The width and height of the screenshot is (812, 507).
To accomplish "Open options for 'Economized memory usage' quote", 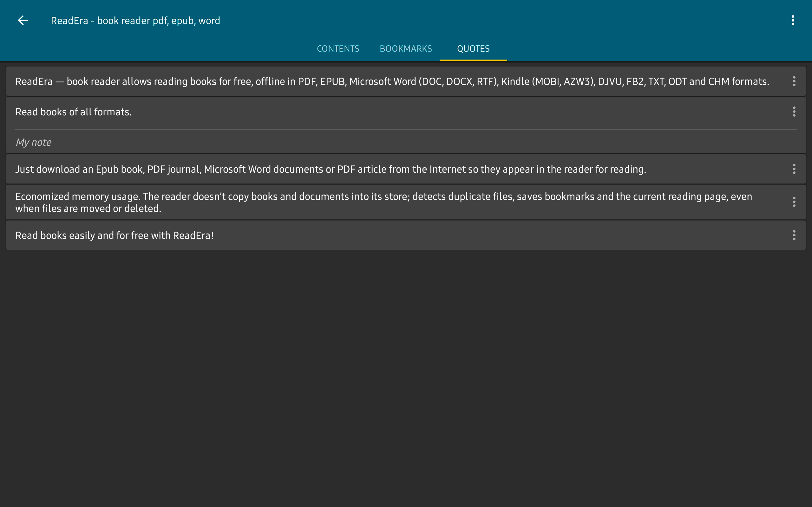I will pyautogui.click(x=794, y=202).
